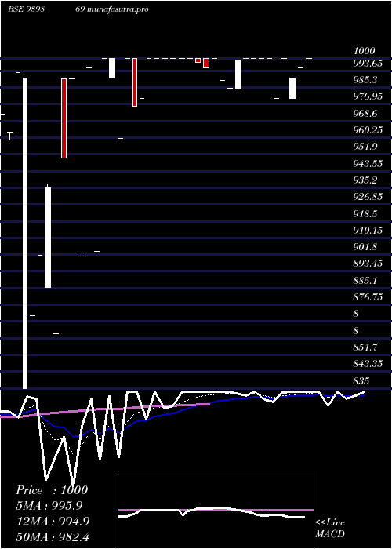Click the 876.75 price axis label

point(368,297)
